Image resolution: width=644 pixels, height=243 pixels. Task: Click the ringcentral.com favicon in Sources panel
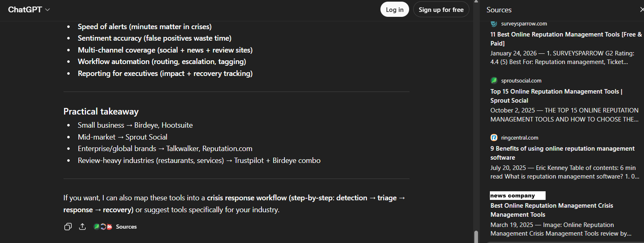[494, 138]
